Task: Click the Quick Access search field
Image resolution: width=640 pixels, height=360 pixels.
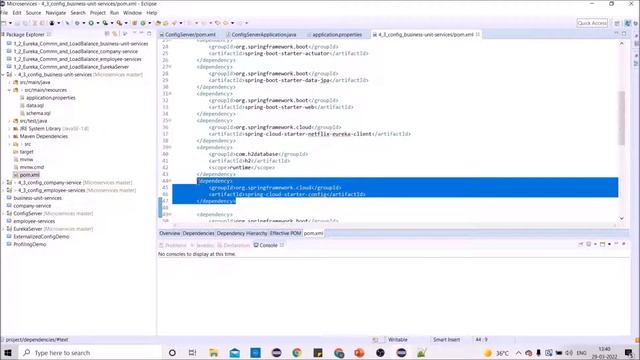Action: (x=592, y=23)
